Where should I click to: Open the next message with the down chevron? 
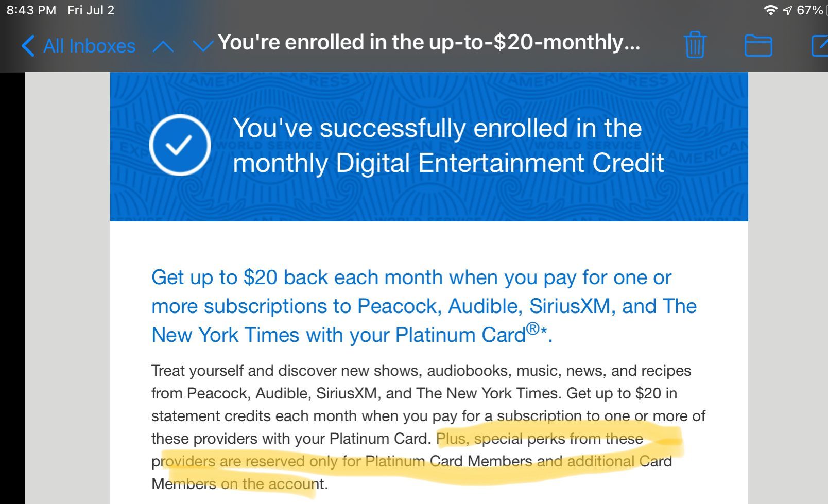[x=203, y=46]
